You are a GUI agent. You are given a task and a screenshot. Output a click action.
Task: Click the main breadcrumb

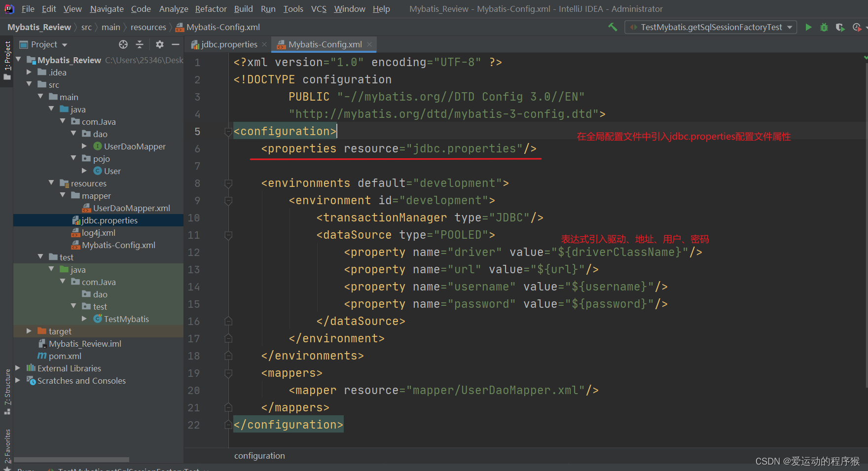click(x=111, y=27)
